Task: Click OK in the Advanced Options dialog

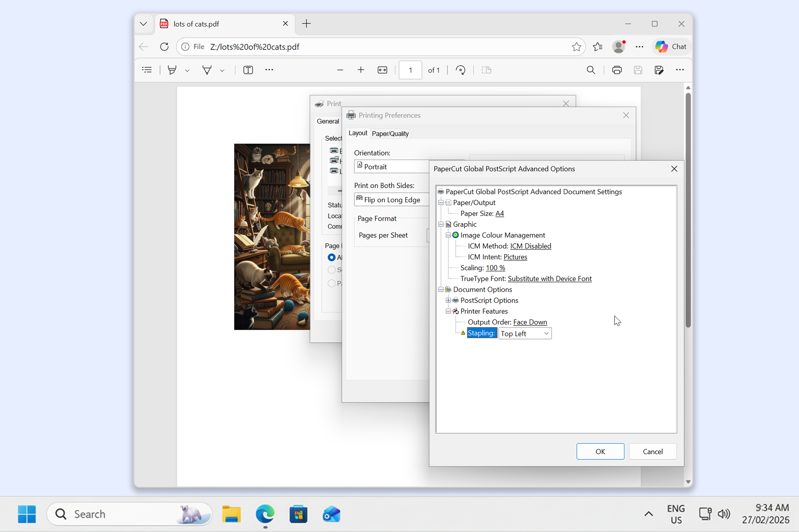Action: pos(600,451)
